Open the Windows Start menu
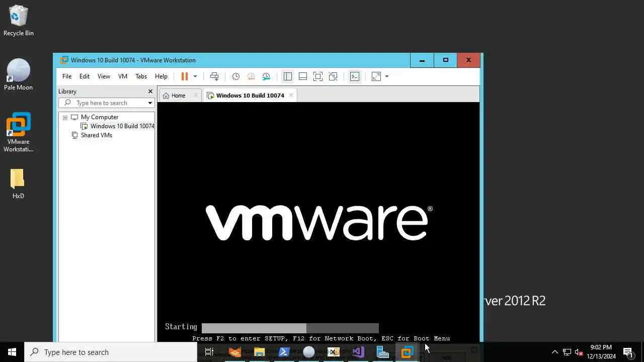644x362 pixels. pyautogui.click(x=12, y=352)
